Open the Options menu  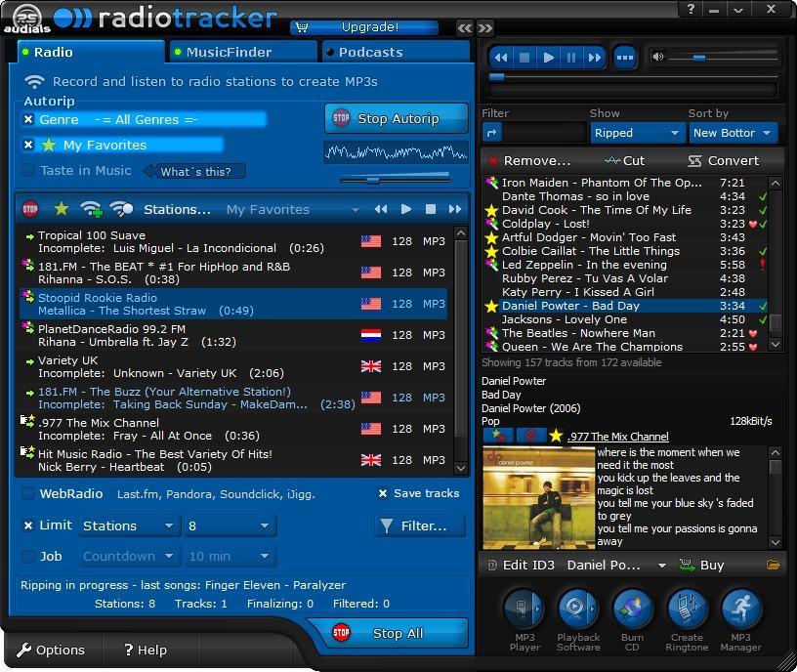coord(51,650)
